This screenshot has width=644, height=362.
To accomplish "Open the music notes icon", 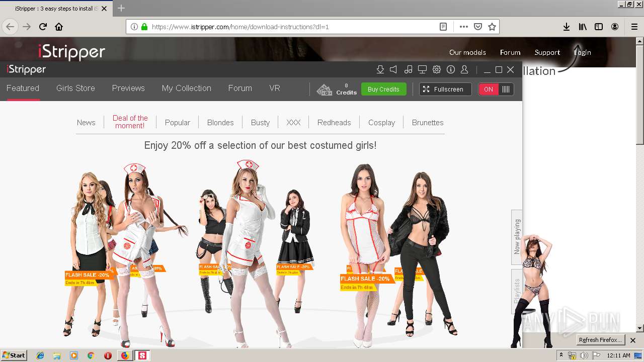I will (409, 70).
